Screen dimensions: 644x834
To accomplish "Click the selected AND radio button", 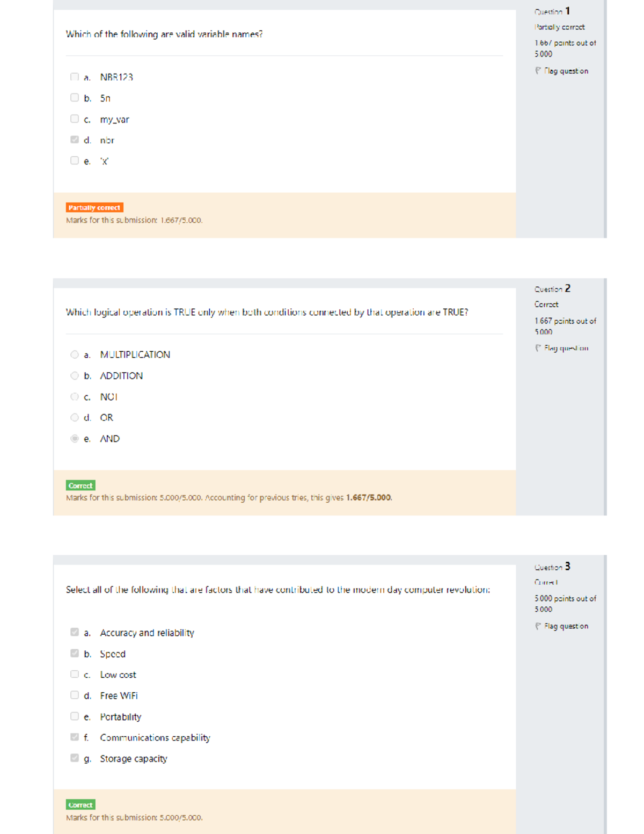I will click(x=75, y=438).
